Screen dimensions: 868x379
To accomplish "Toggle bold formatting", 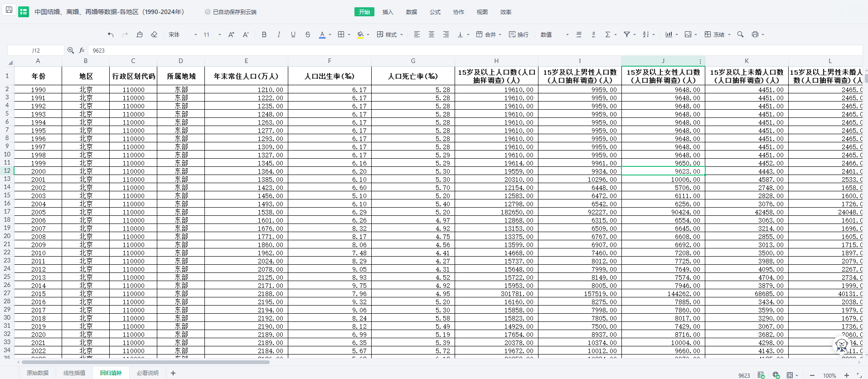I will pos(264,34).
